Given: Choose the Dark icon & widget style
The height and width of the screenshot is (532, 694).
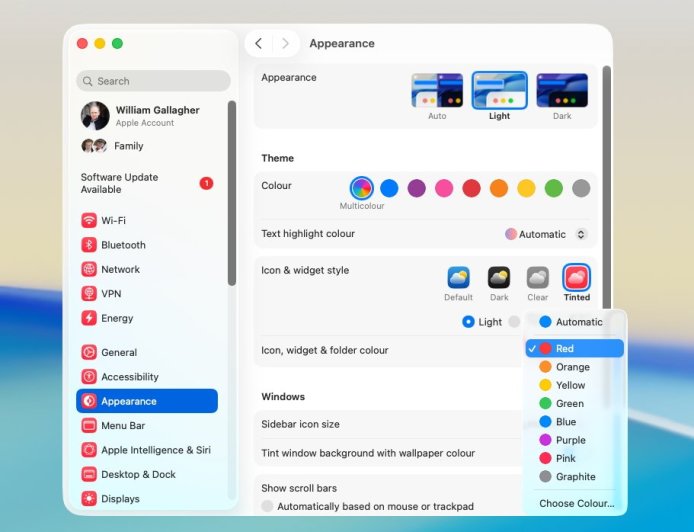Looking at the screenshot, I should point(498,278).
